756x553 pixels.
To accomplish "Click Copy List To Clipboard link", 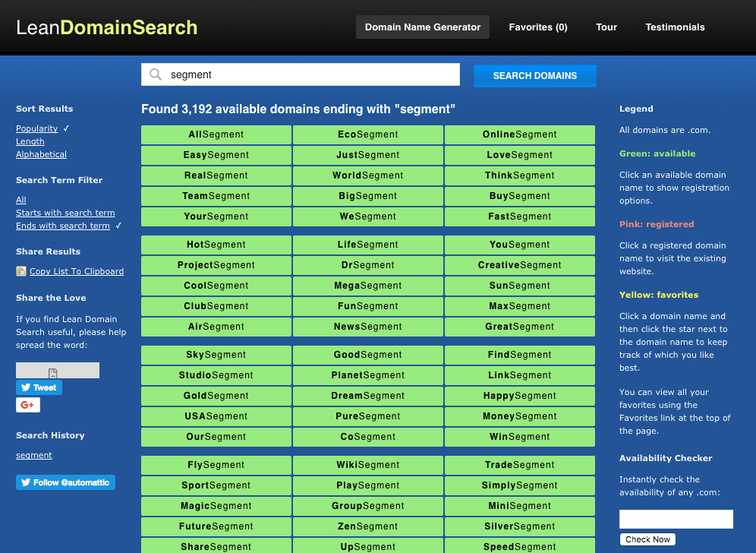I will (x=77, y=271).
